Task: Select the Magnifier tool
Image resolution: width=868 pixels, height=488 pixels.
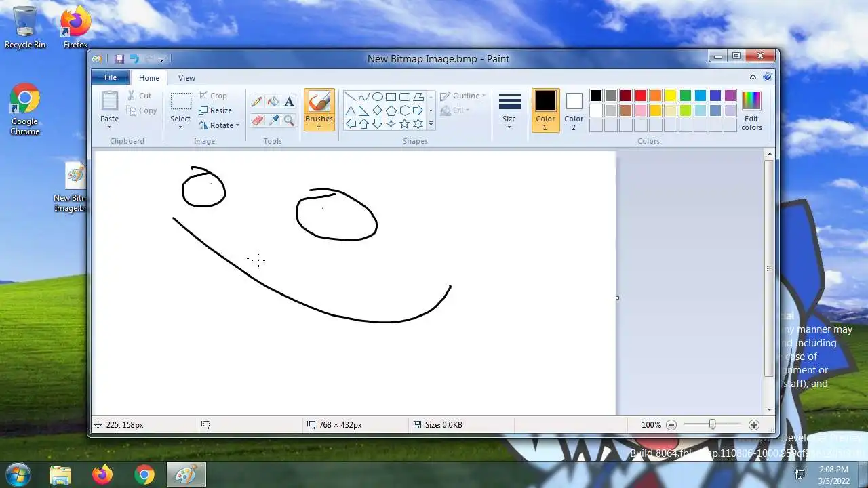Action: [289, 121]
